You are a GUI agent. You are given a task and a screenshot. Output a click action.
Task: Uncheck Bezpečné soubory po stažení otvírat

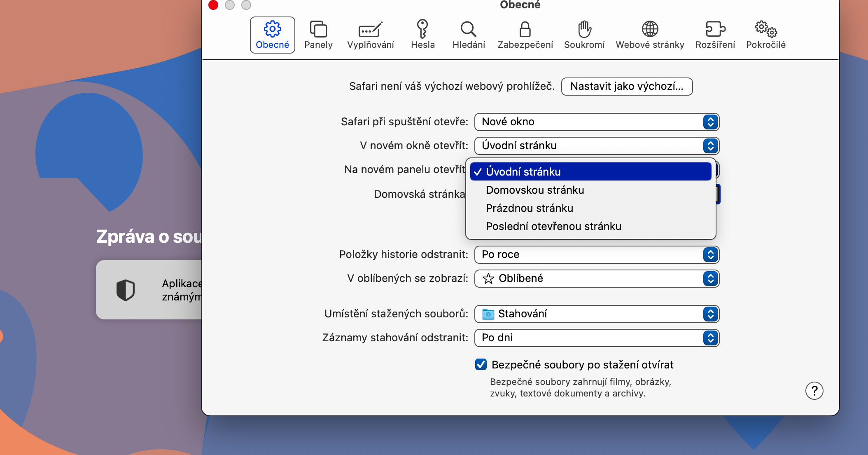click(x=481, y=365)
